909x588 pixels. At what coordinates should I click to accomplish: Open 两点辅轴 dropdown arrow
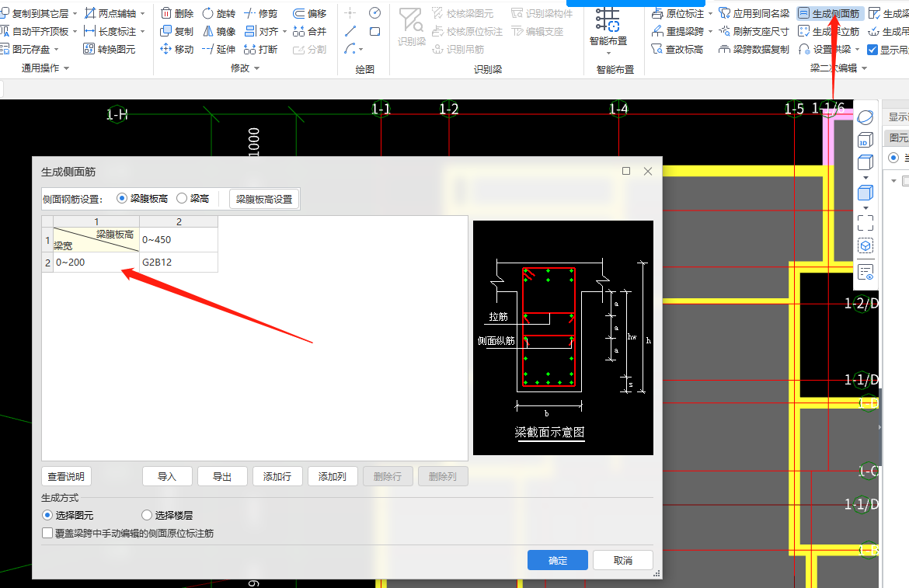coord(142,13)
